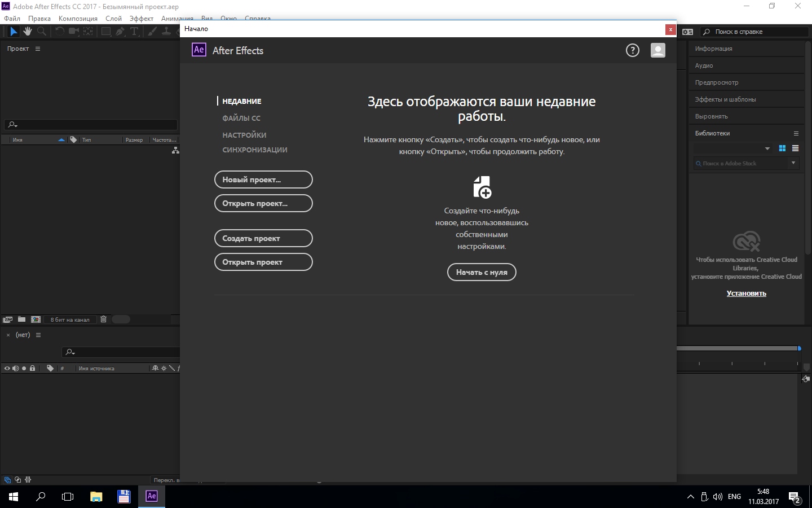The width and height of the screenshot is (812, 508).
Task: Select the Selection arrow tool
Action: click(14, 32)
